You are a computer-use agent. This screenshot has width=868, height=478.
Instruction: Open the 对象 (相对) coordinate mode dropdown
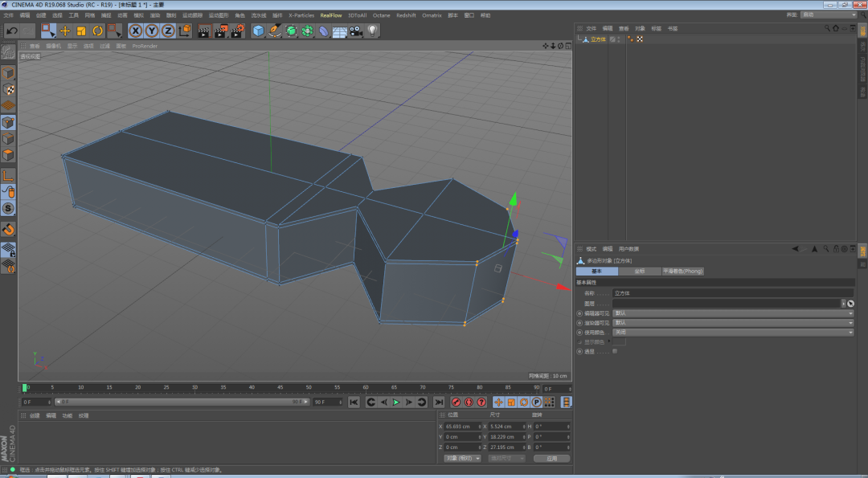click(462, 458)
